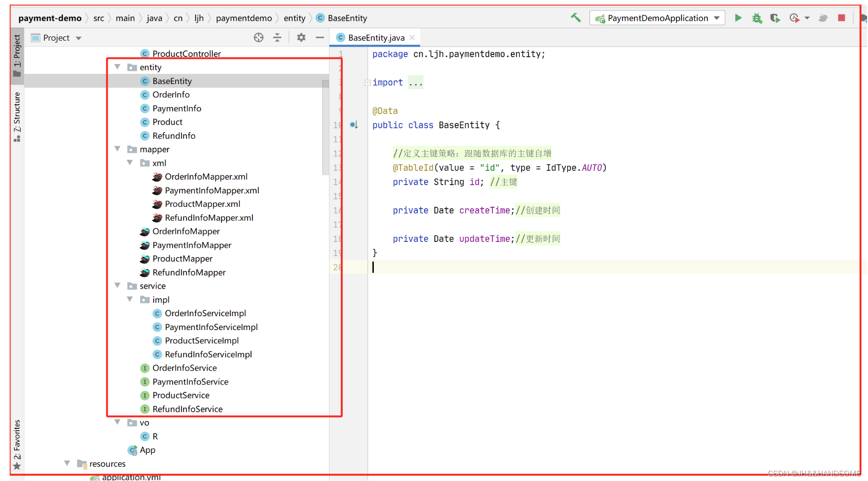Open the dropdown arrow beside the profiler icon

807,18
